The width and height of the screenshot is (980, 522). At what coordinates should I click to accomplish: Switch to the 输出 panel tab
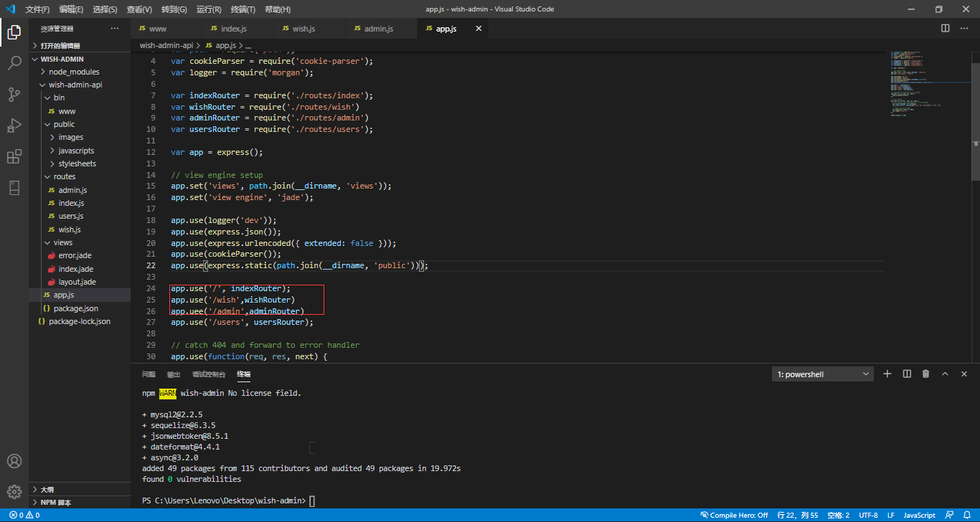(174, 374)
